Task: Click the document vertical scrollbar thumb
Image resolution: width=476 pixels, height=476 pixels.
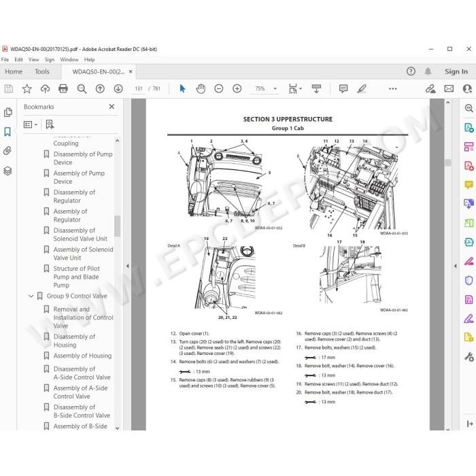Action: pyautogui.click(x=448, y=163)
